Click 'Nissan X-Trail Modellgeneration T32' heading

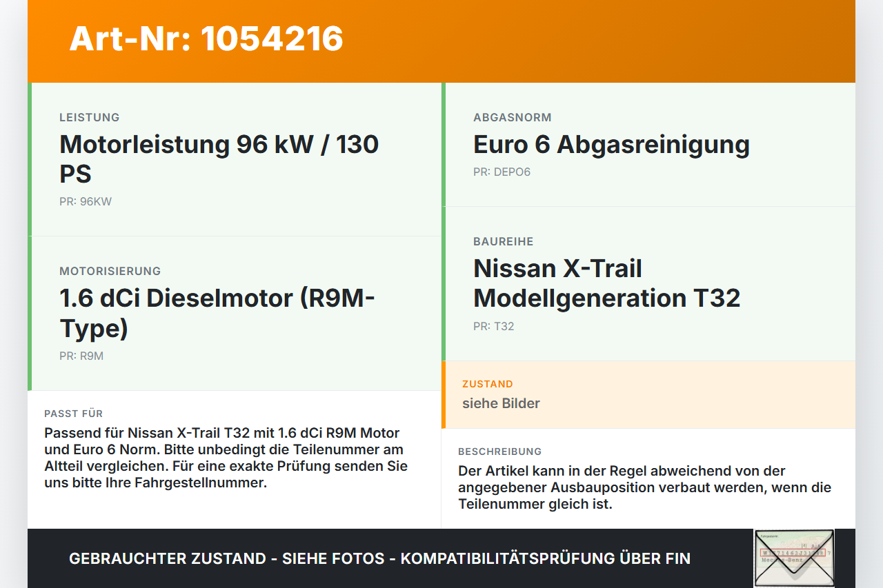(607, 283)
